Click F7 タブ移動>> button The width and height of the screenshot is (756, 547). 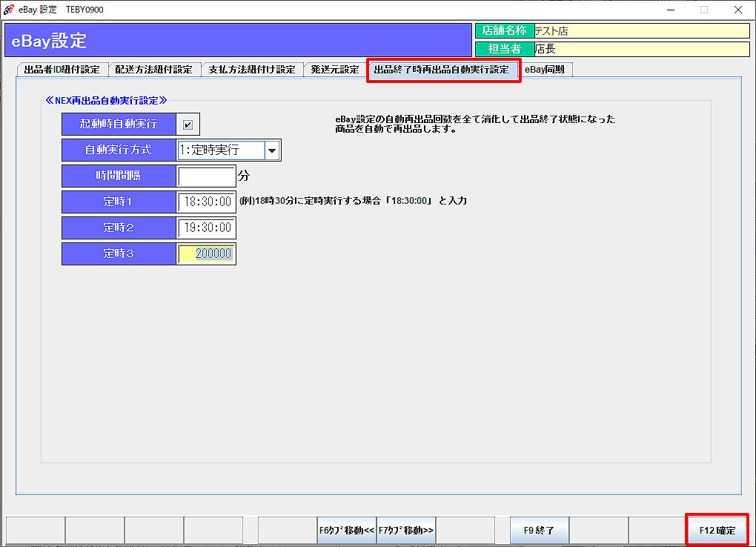pos(405,531)
